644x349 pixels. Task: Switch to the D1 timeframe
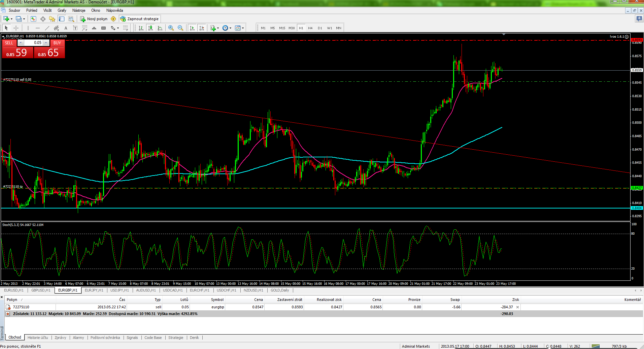point(320,28)
